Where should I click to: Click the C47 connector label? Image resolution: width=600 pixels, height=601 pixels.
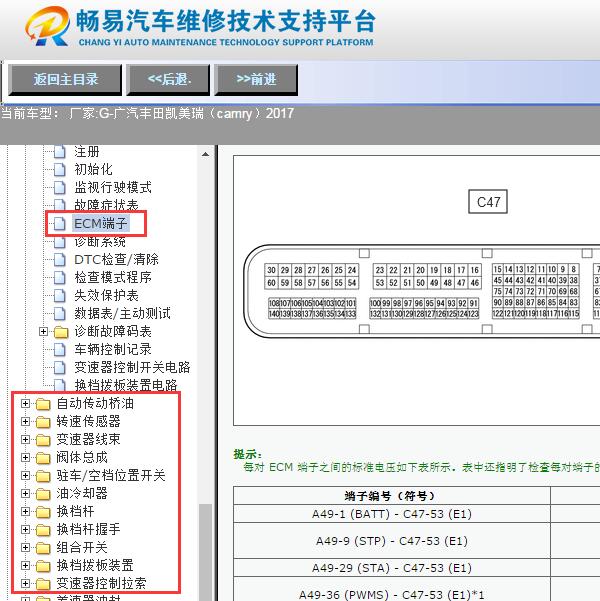coord(488,202)
